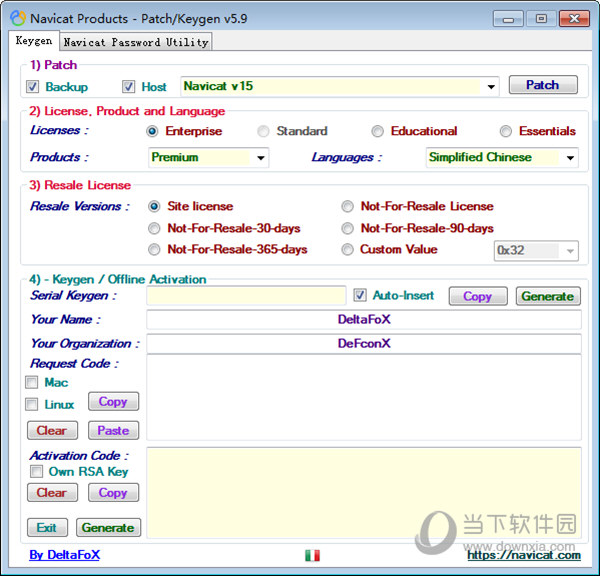Copy the activation code

pyautogui.click(x=113, y=493)
